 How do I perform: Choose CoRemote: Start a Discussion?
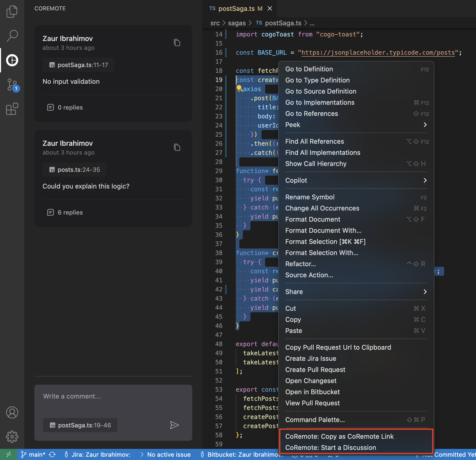[x=356, y=448]
